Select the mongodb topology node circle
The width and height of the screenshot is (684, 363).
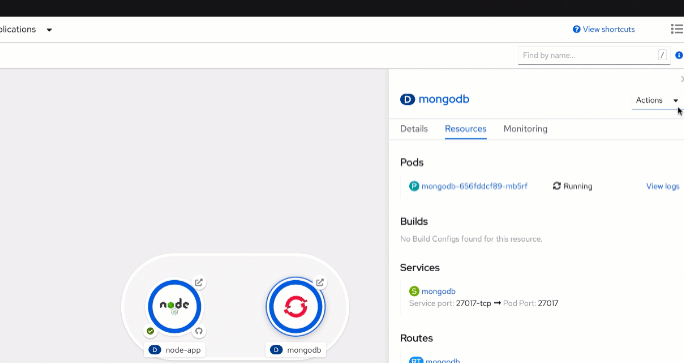coord(296,306)
